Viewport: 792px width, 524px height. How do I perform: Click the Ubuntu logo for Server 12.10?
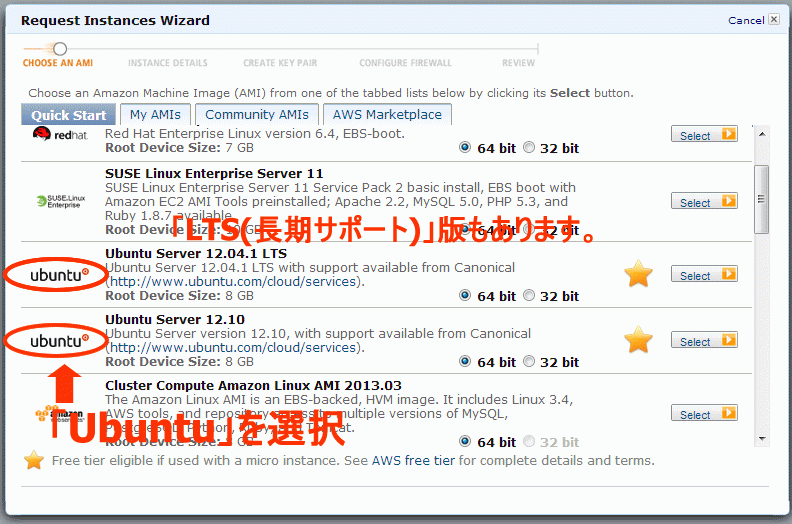60,341
